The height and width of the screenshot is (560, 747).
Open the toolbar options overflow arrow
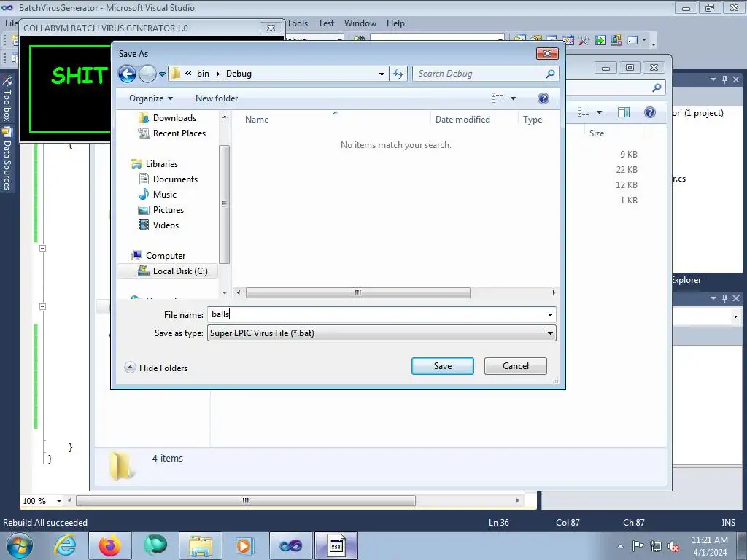(654, 42)
